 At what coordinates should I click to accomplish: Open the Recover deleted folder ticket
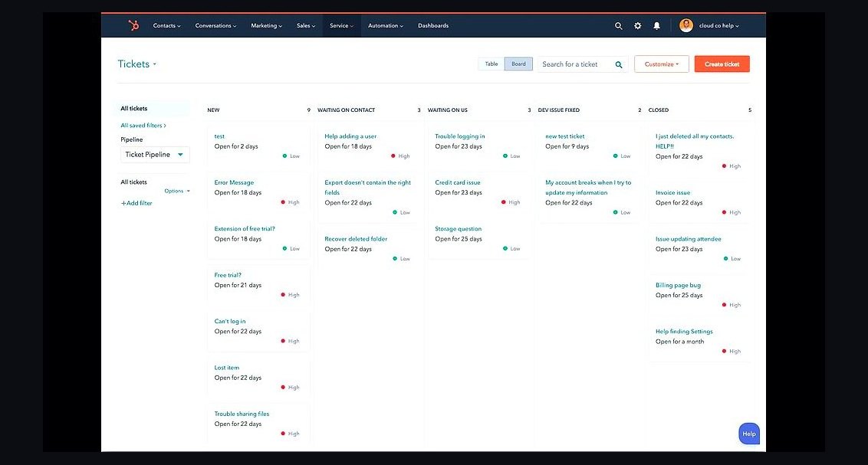coord(356,240)
